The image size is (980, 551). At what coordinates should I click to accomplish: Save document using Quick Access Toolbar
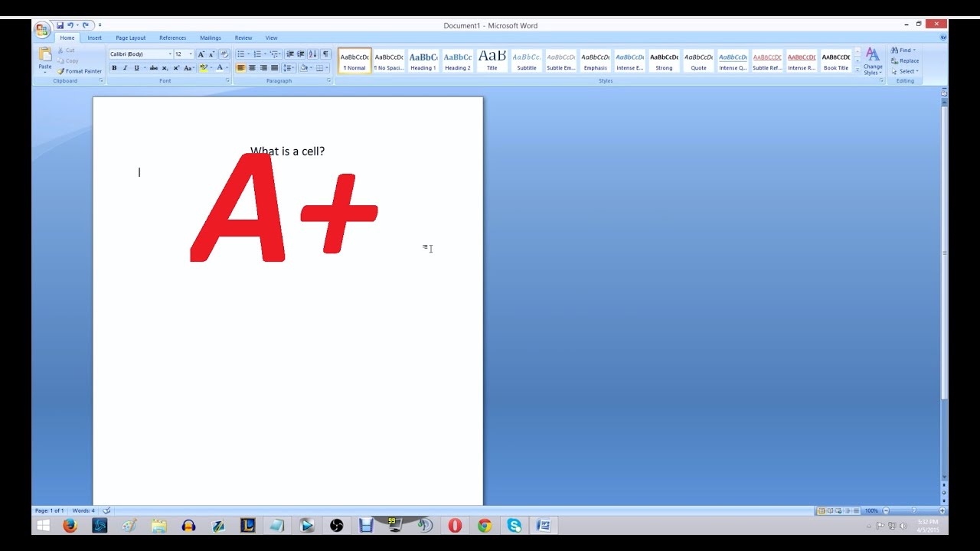(60, 25)
